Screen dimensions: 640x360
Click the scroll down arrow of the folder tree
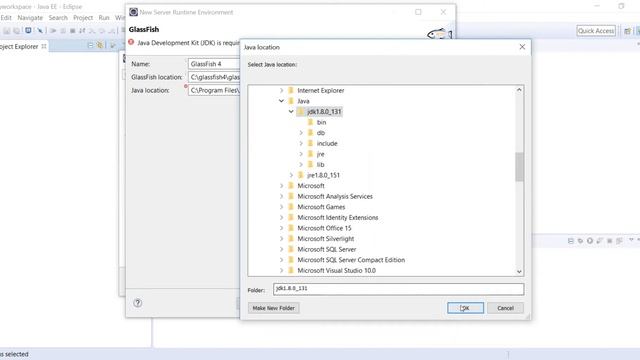click(x=519, y=271)
